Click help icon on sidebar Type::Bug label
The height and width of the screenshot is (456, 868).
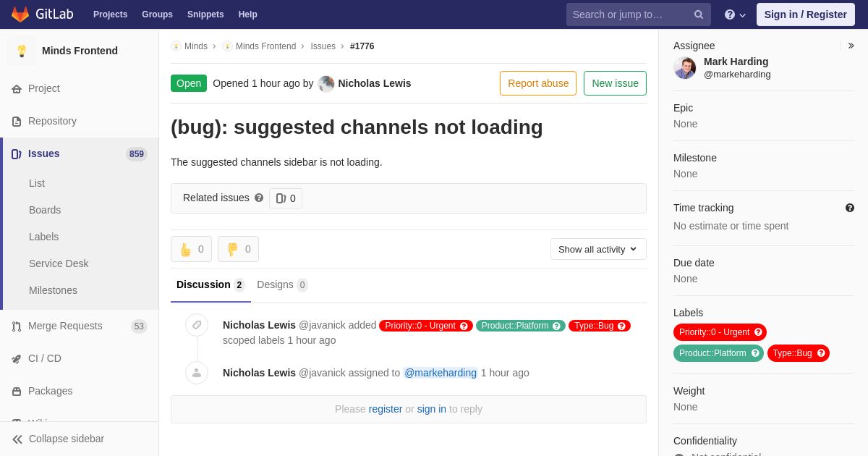pyautogui.click(x=821, y=353)
